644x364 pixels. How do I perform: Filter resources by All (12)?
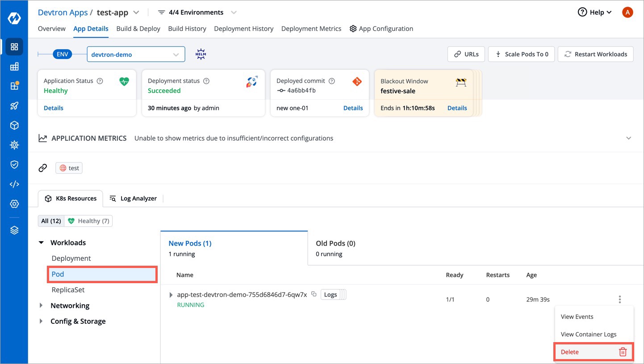tap(51, 221)
